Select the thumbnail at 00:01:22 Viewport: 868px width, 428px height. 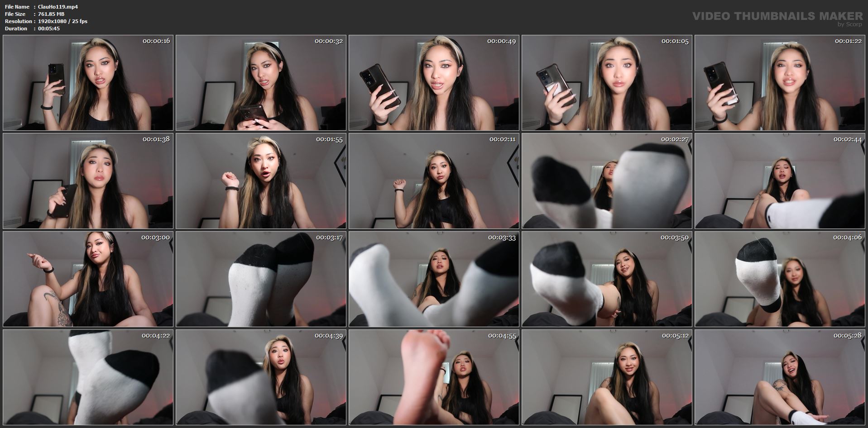pyautogui.click(x=780, y=83)
